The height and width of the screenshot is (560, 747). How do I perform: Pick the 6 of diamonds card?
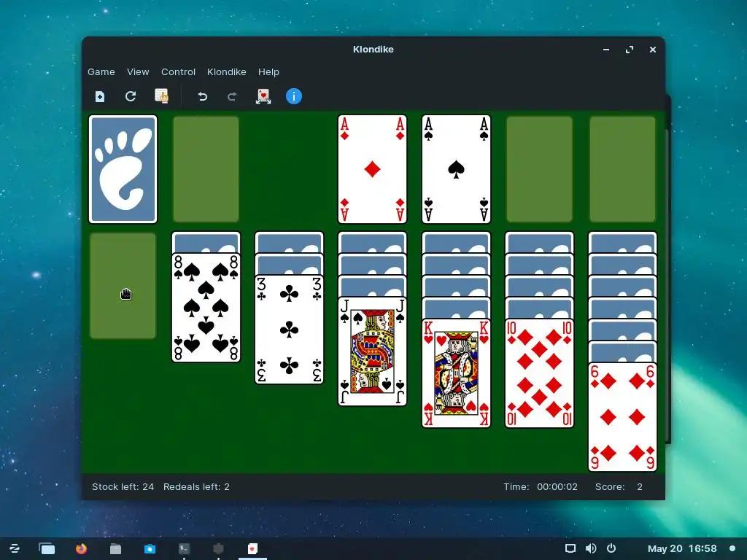pos(623,417)
